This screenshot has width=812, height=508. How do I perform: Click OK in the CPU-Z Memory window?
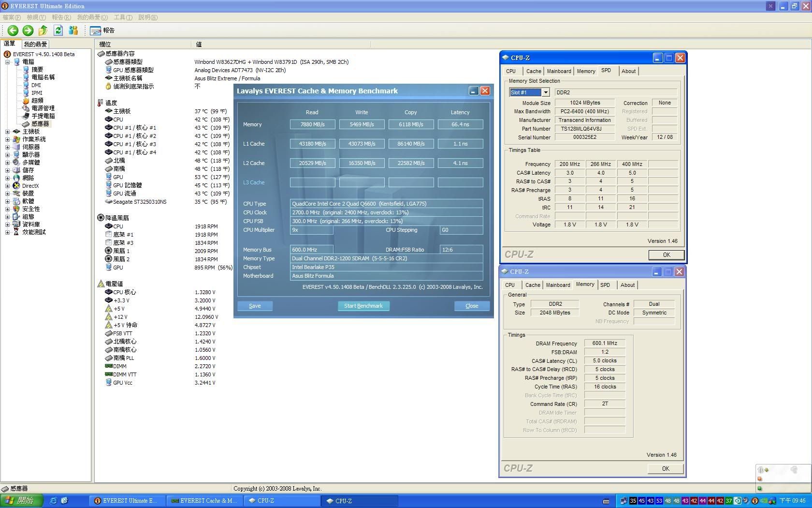[666, 469]
